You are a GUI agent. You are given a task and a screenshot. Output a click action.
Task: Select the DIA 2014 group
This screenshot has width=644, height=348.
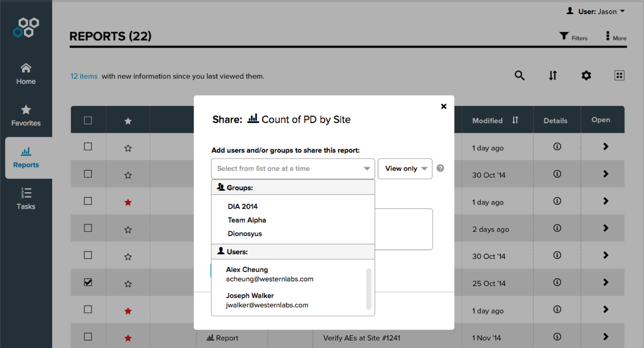click(x=243, y=206)
